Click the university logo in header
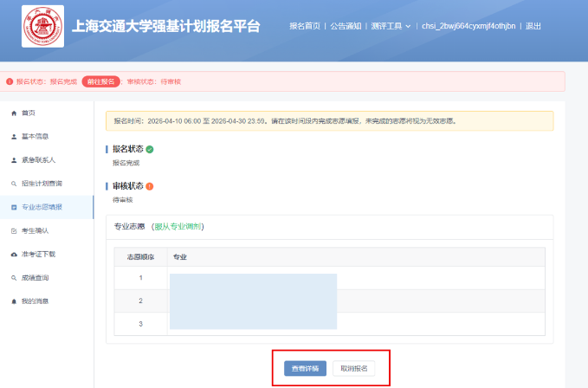The image size is (588, 388). pos(42,27)
